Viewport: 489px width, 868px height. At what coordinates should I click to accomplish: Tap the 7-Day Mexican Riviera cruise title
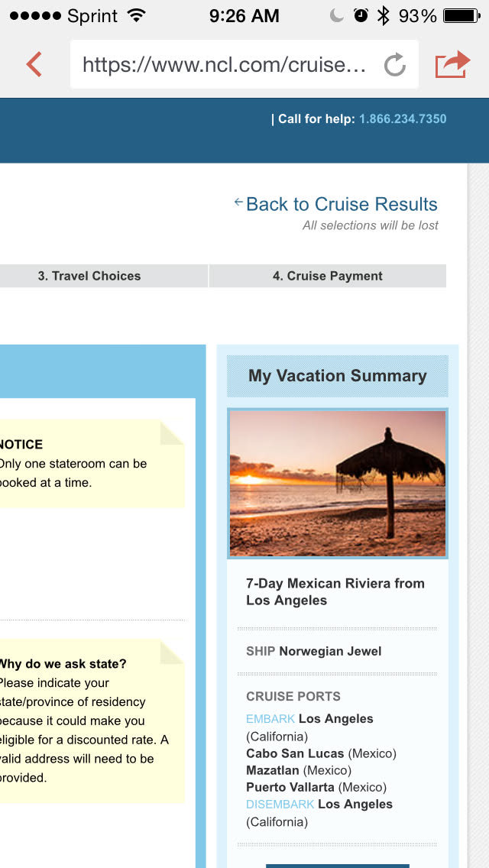click(x=335, y=591)
